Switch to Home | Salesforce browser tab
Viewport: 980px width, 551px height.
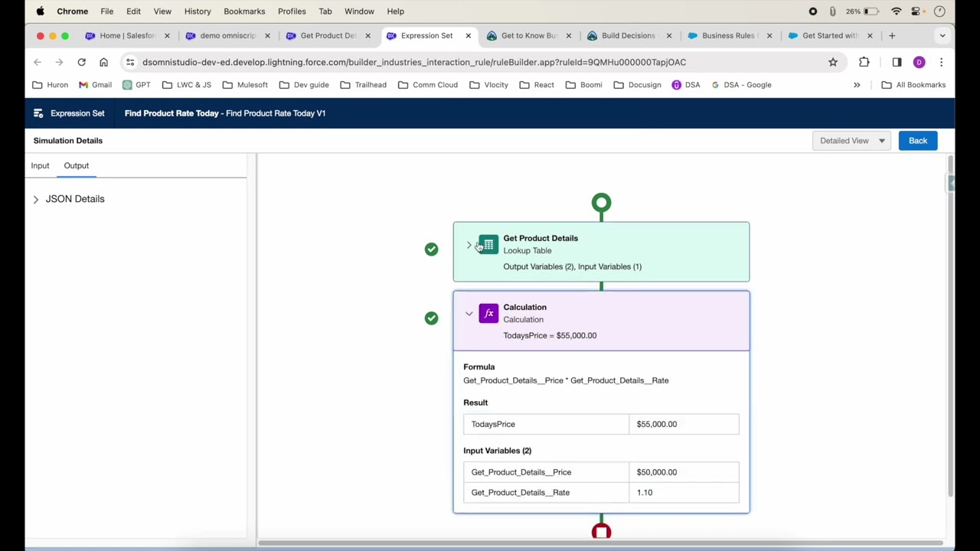point(127,35)
